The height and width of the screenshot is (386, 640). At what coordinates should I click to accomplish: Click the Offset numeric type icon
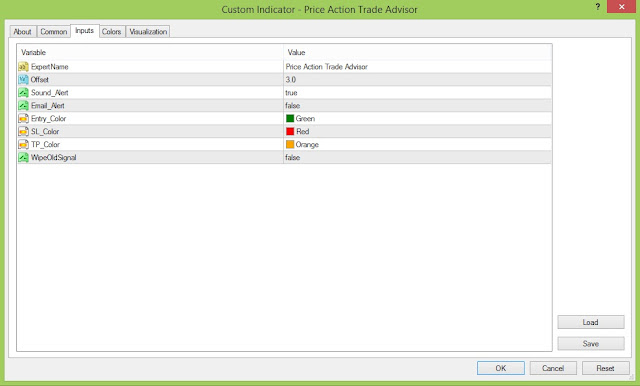[x=23, y=80]
